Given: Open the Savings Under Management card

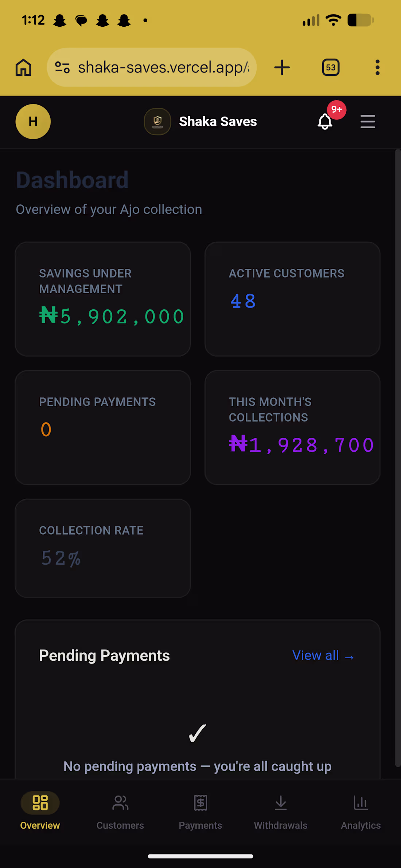Looking at the screenshot, I should point(103,299).
